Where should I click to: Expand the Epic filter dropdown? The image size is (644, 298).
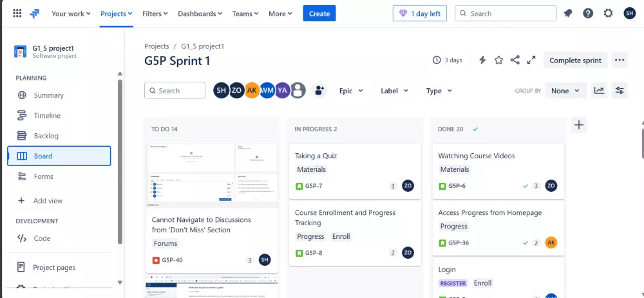(x=351, y=91)
